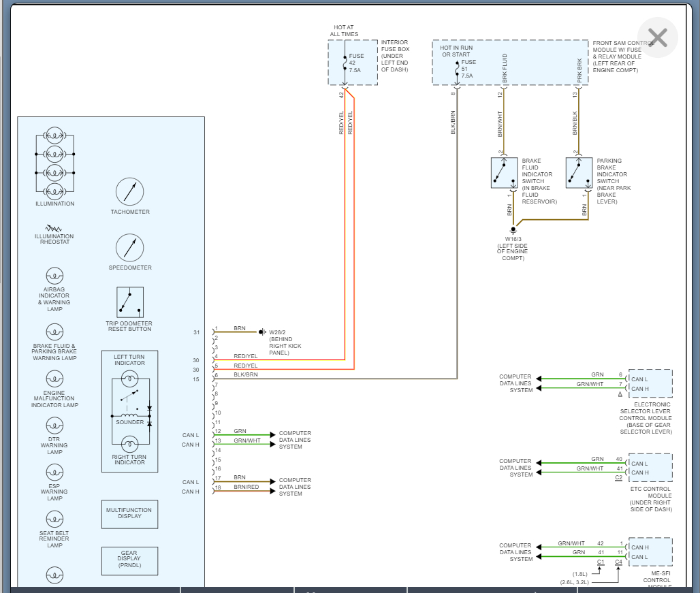Click the RED/YEL wire label at pin 4

pyautogui.click(x=246, y=356)
